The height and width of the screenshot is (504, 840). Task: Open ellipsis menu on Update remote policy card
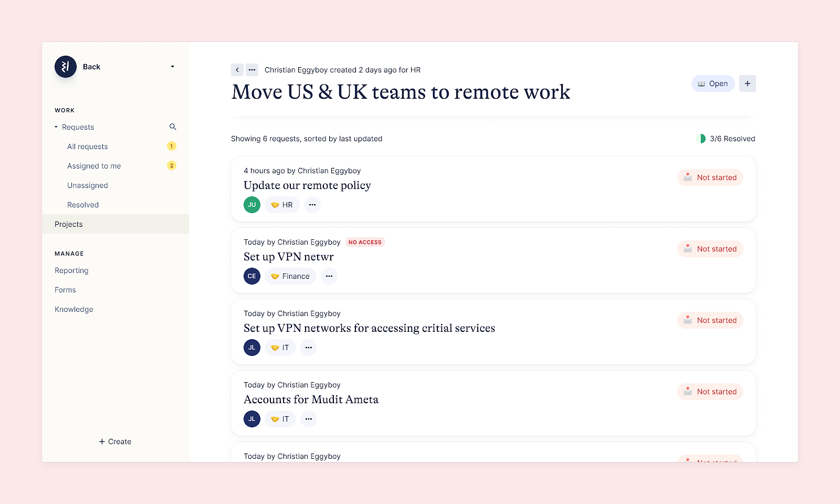[312, 205]
